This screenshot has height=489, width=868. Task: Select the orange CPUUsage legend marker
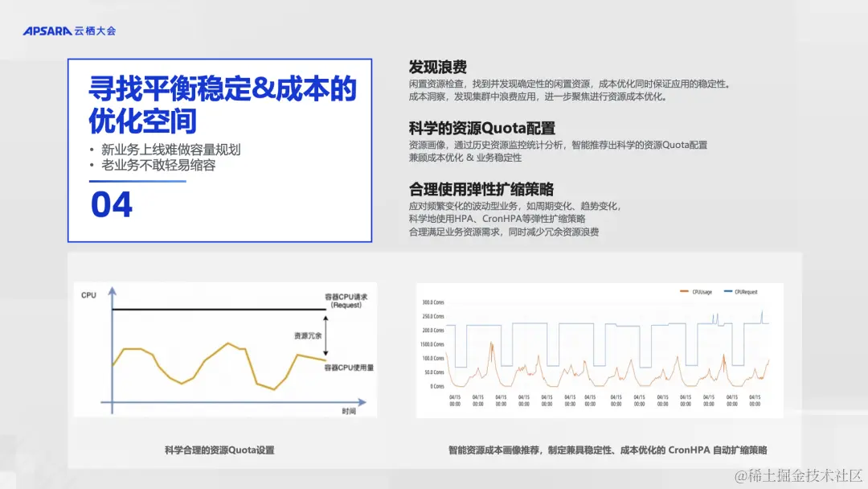684,291
